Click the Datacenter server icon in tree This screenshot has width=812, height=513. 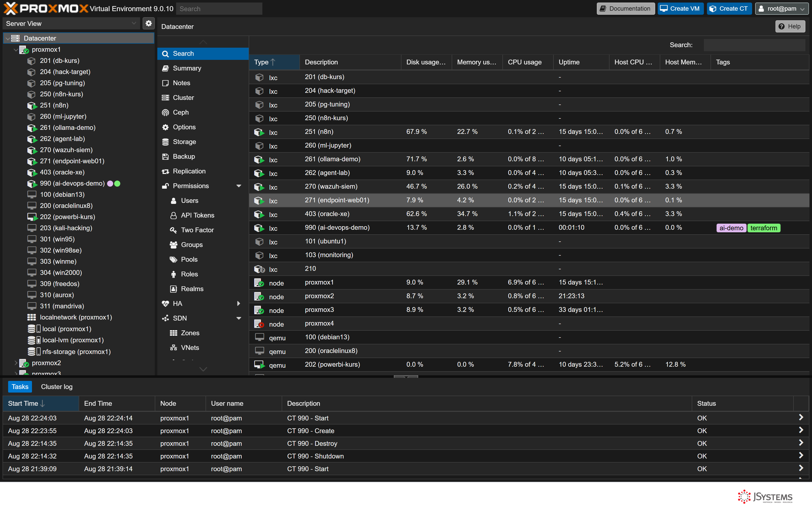pyautogui.click(x=15, y=38)
